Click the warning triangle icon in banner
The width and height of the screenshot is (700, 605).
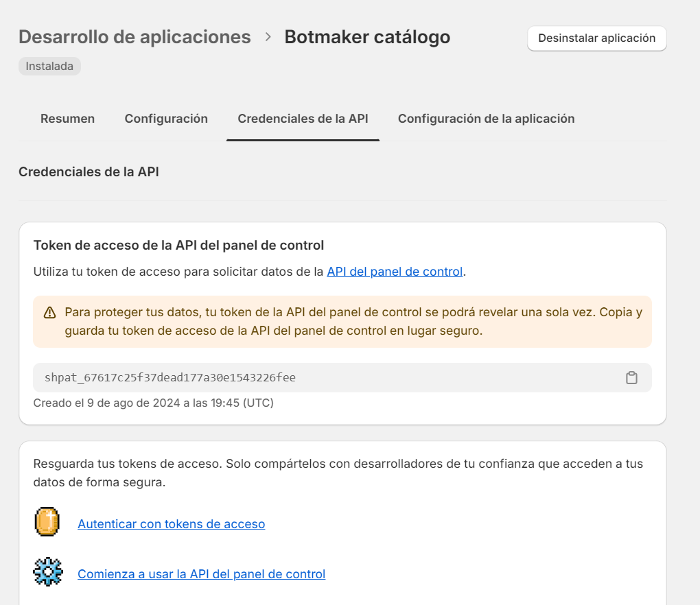(x=49, y=313)
